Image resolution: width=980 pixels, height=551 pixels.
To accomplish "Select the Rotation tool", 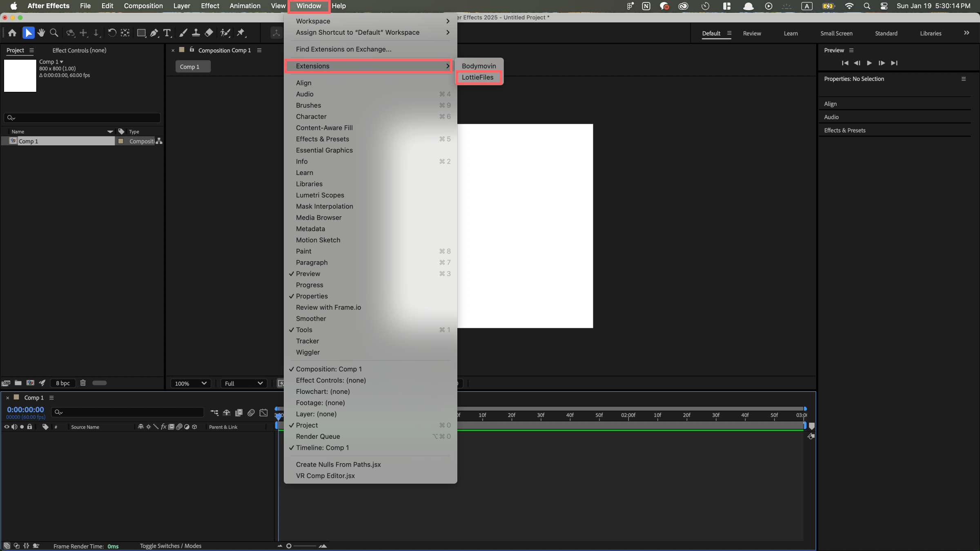I will pyautogui.click(x=112, y=33).
